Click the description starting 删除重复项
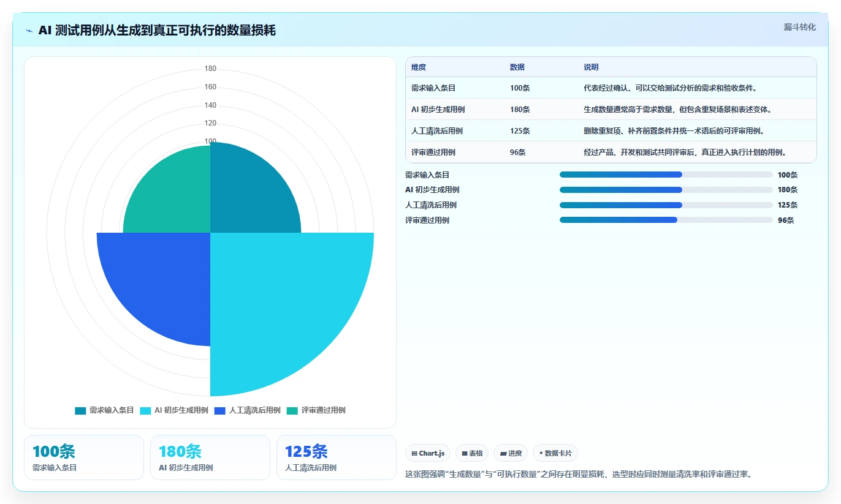Viewport: 841px width, 504px height. (x=674, y=131)
